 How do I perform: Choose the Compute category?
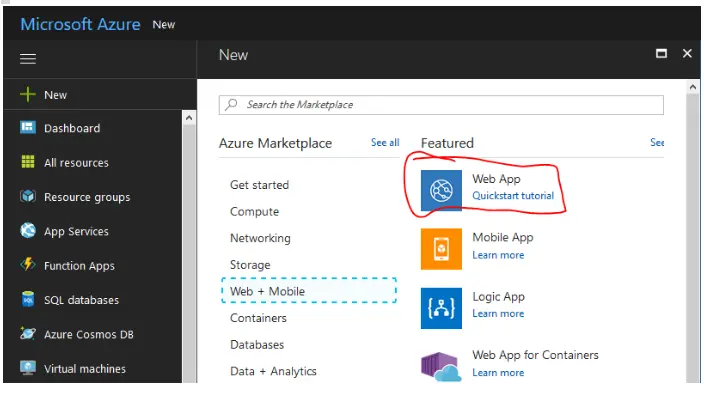(x=254, y=211)
